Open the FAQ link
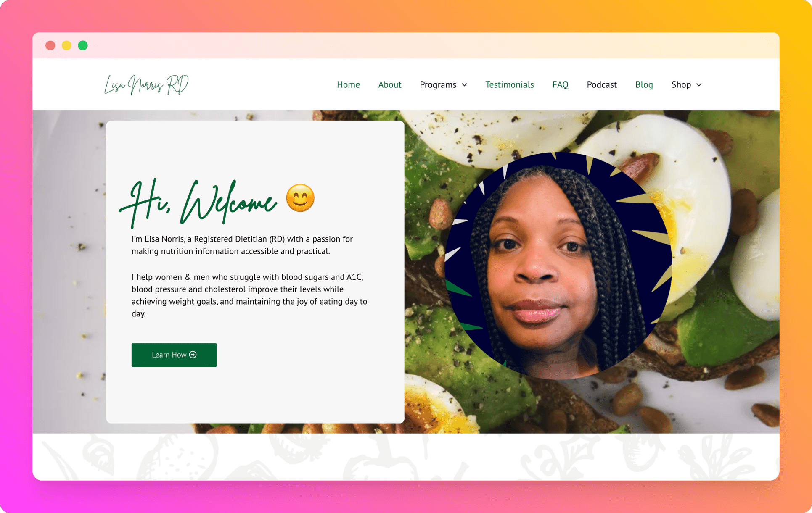 (x=560, y=84)
